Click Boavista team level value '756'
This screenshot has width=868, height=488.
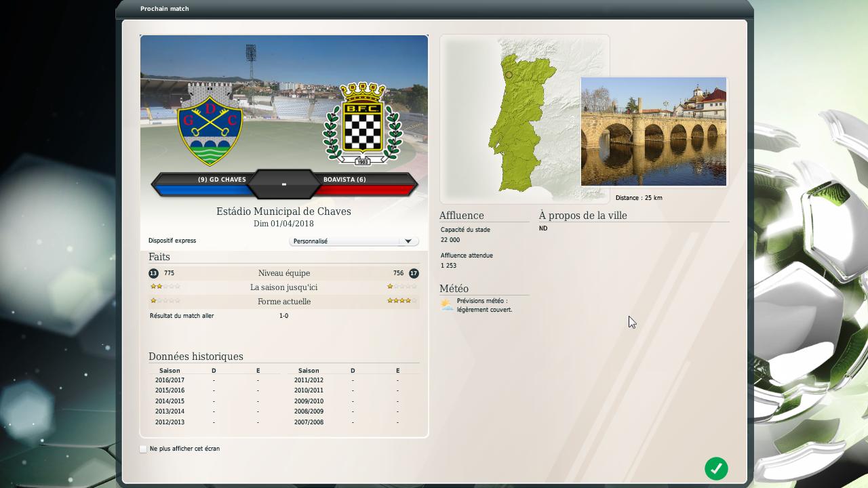[x=398, y=273]
